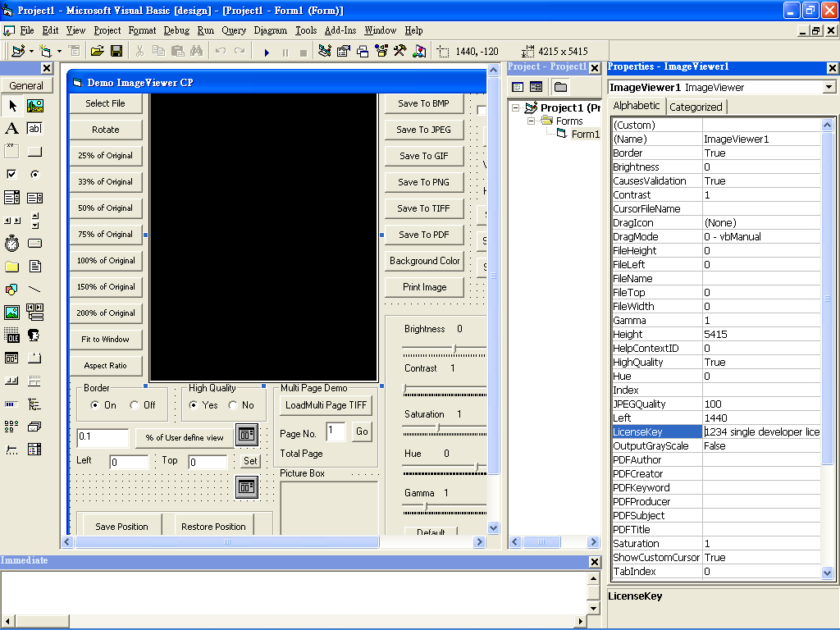This screenshot has width=840, height=630.
Task: Click the Start (run) button in toolbar
Action: point(267,51)
